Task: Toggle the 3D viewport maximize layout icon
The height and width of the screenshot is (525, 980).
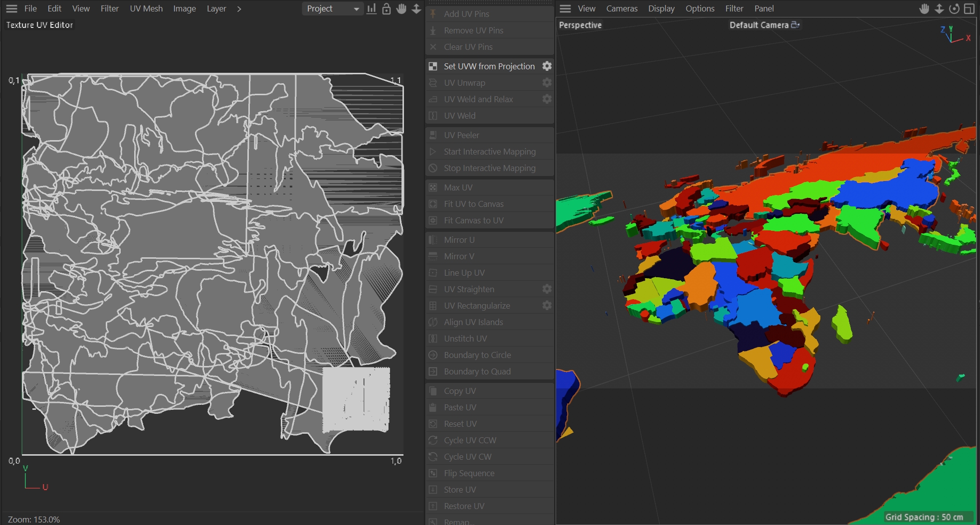Action: (969, 8)
